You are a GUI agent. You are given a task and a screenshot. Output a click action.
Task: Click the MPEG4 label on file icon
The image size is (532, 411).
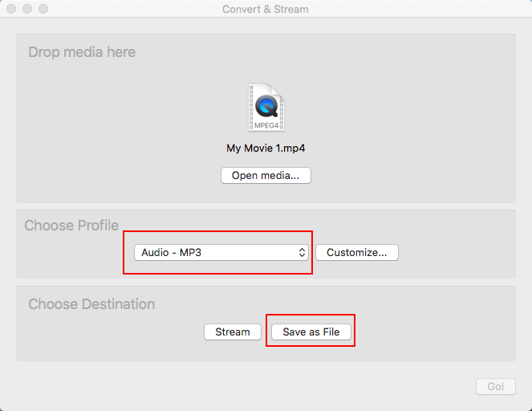[x=266, y=125]
